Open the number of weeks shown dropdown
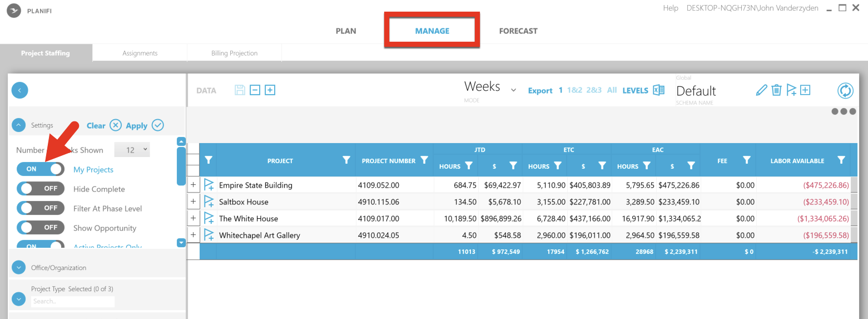Viewport: 868px width, 319px height. pyautogui.click(x=132, y=150)
